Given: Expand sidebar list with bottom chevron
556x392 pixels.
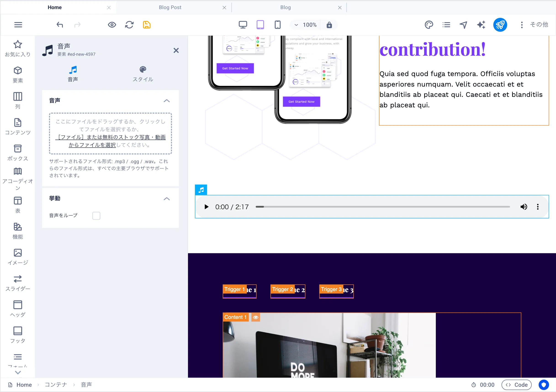Looking at the screenshot, I should pyautogui.click(x=18, y=372).
